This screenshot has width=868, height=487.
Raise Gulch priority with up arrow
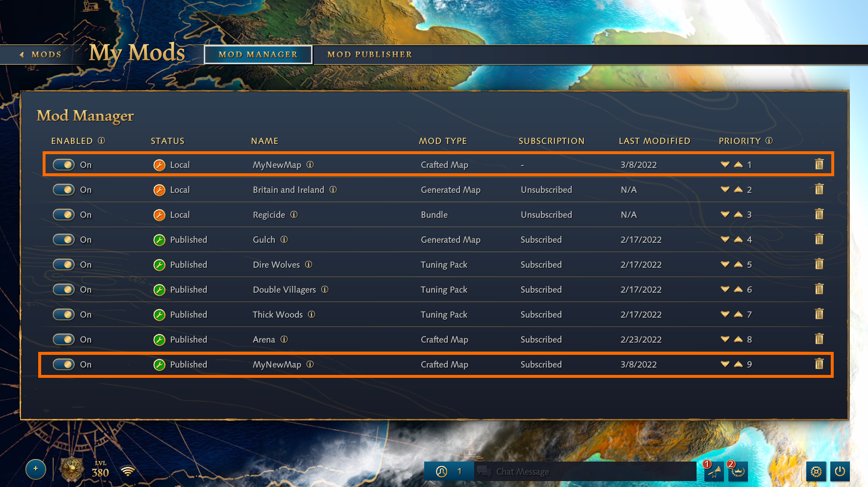click(x=738, y=239)
